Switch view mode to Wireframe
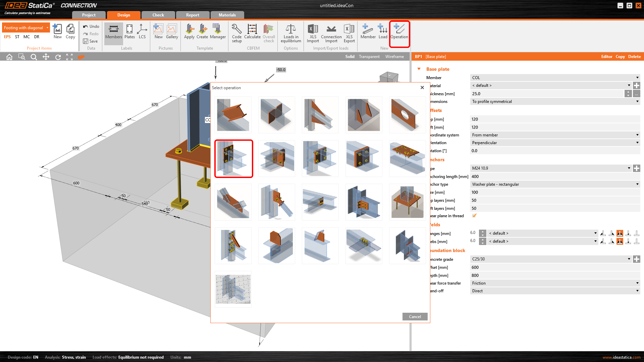This screenshot has width=644, height=362. [x=394, y=57]
